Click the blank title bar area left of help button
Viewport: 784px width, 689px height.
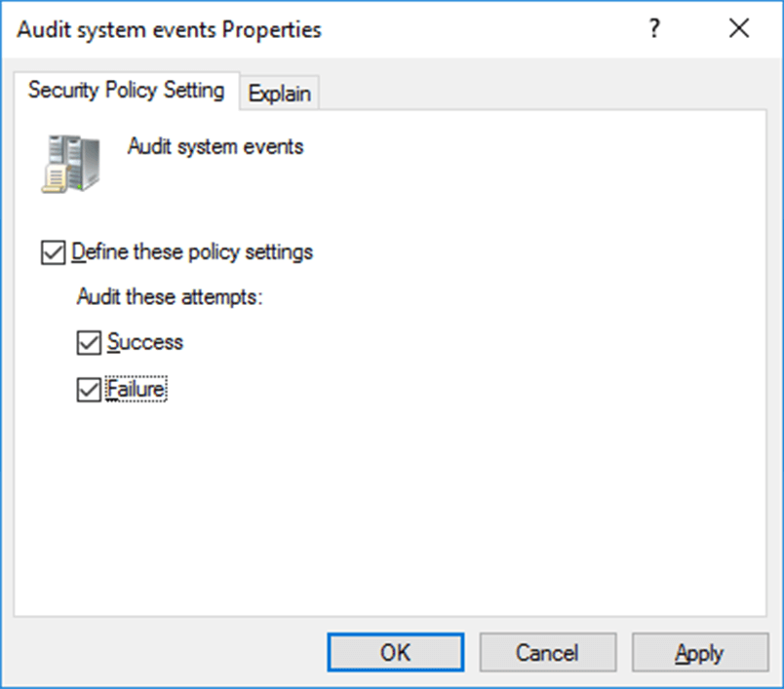pos(478,28)
